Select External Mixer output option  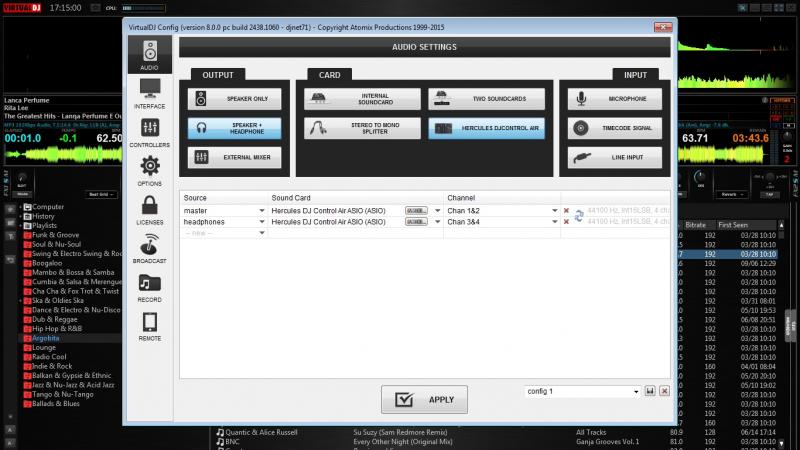pos(234,157)
